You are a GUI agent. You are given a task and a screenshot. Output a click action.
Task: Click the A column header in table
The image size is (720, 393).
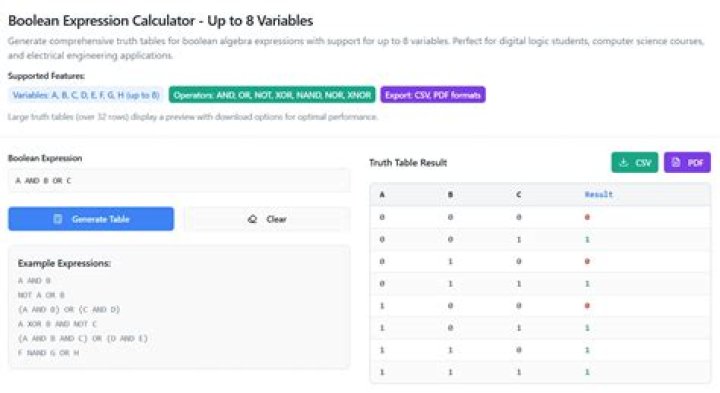(382, 194)
